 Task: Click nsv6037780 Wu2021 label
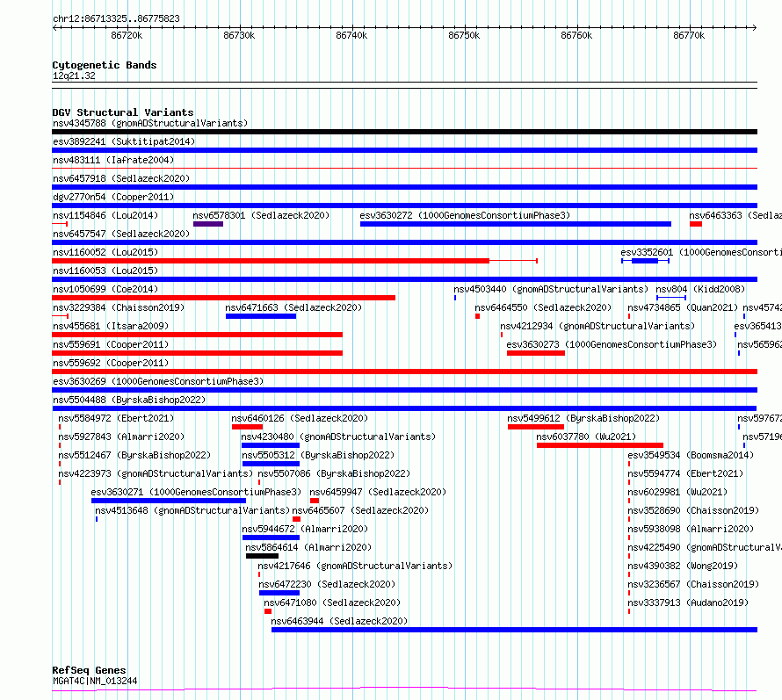click(586, 437)
